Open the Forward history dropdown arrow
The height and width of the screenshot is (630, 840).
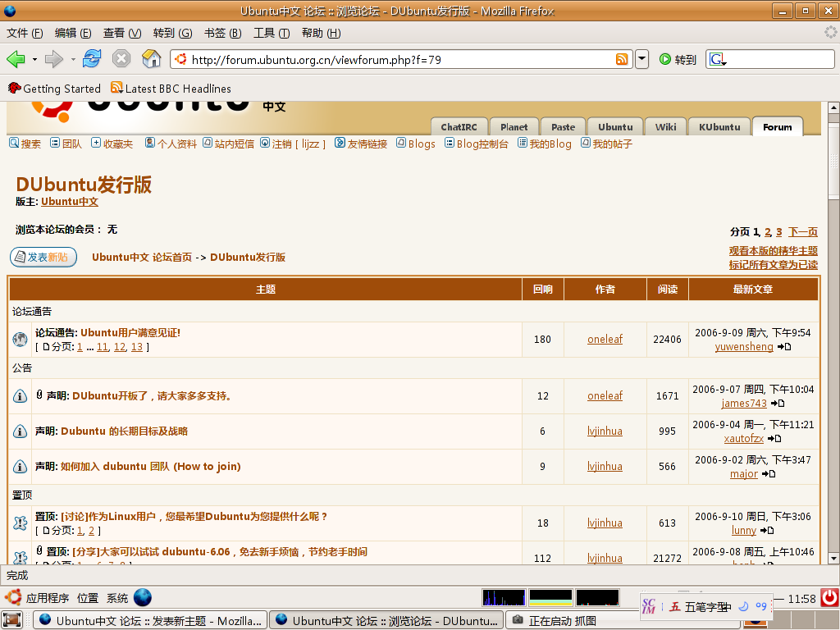click(x=73, y=59)
